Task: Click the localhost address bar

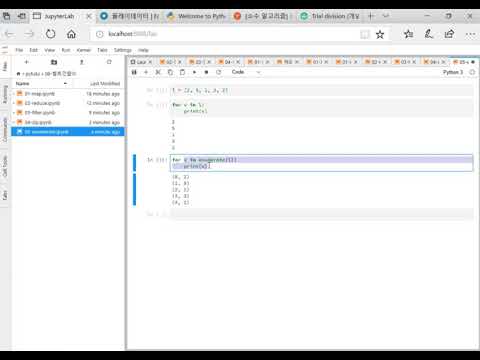Action: point(223,34)
